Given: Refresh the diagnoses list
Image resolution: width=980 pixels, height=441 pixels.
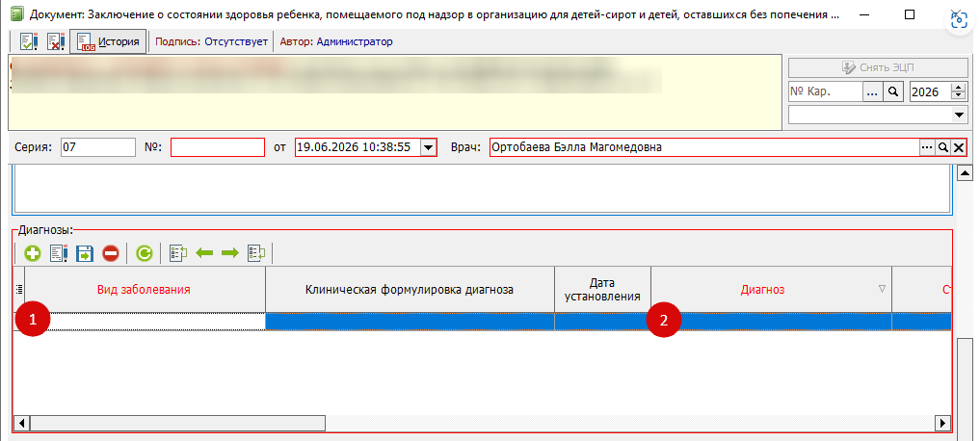Looking at the screenshot, I should [145, 253].
